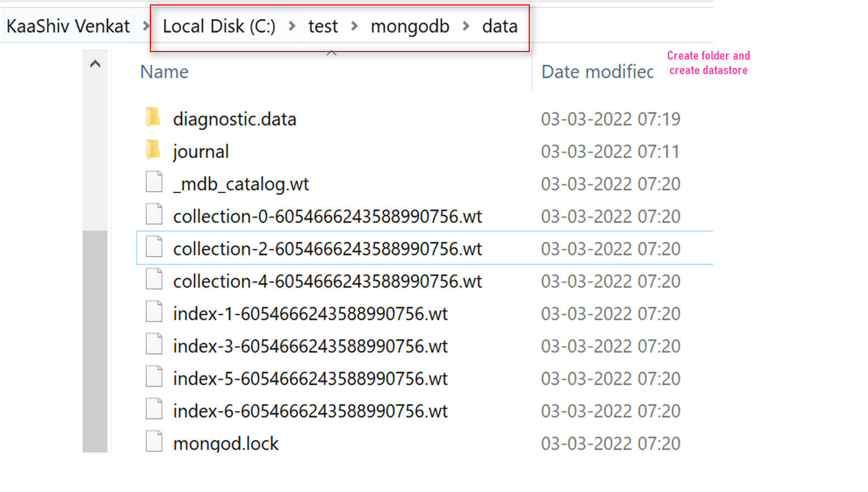
Task: Click the collection-4 file icon
Action: click(x=154, y=280)
